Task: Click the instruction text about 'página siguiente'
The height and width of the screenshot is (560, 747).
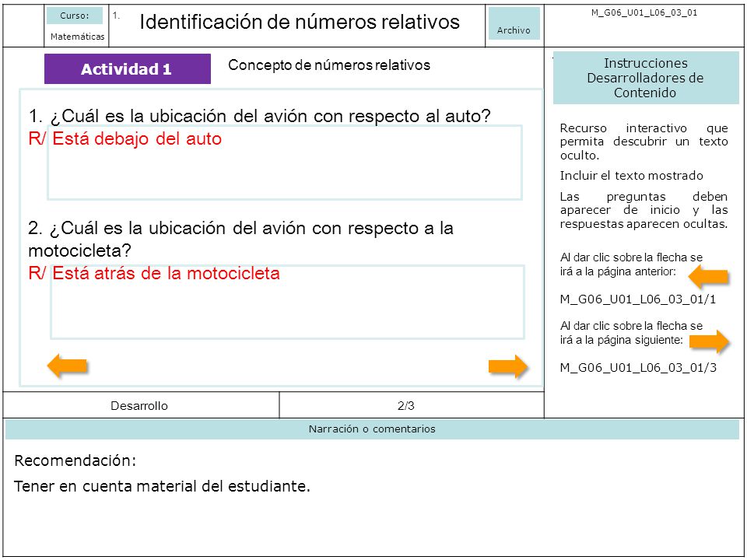Action: [631, 333]
